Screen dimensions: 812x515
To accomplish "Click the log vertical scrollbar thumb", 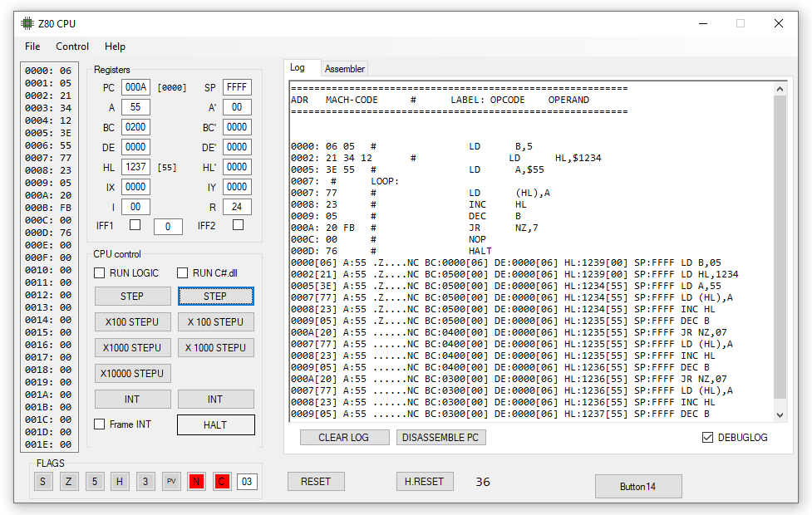I will coord(780,247).
